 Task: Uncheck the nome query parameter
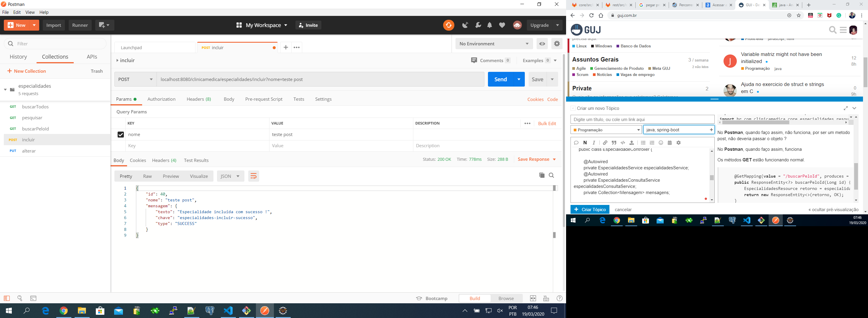click(121, 135)
